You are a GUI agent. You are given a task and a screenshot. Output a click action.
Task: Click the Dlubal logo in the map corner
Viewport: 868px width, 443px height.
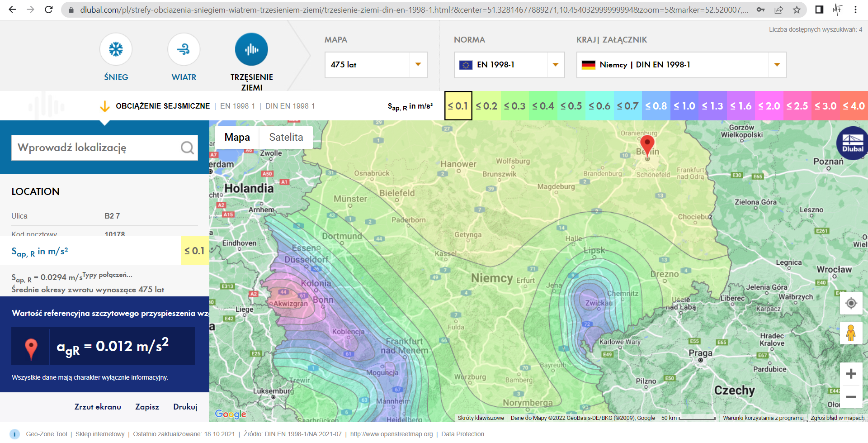point(852,143)
